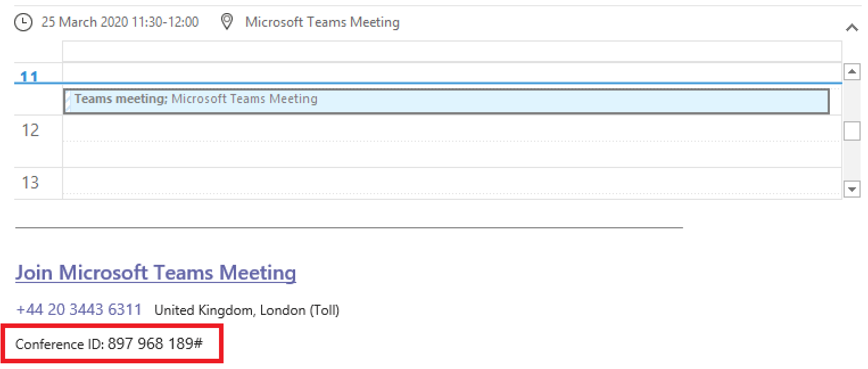The height and width of the screenshot is (369, 868).
Task: Click the Conference ID 897 968 189# text
Action: pos(109,344)
